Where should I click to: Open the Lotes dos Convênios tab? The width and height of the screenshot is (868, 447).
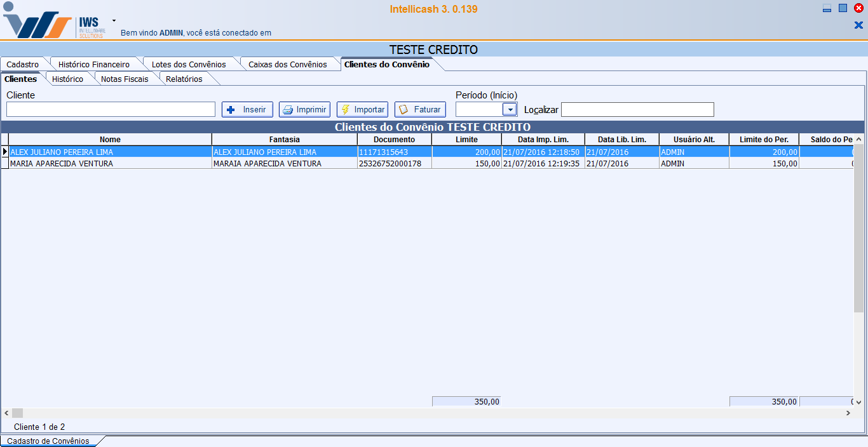(189, 64)
